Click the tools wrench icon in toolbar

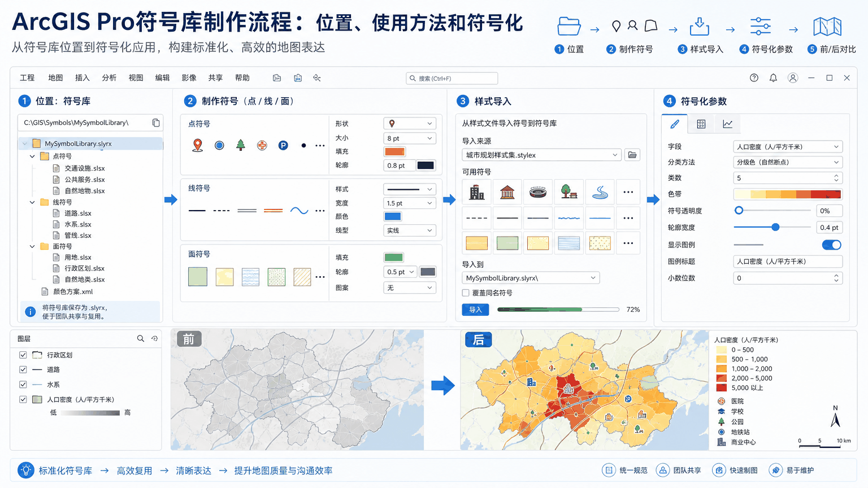317,78
